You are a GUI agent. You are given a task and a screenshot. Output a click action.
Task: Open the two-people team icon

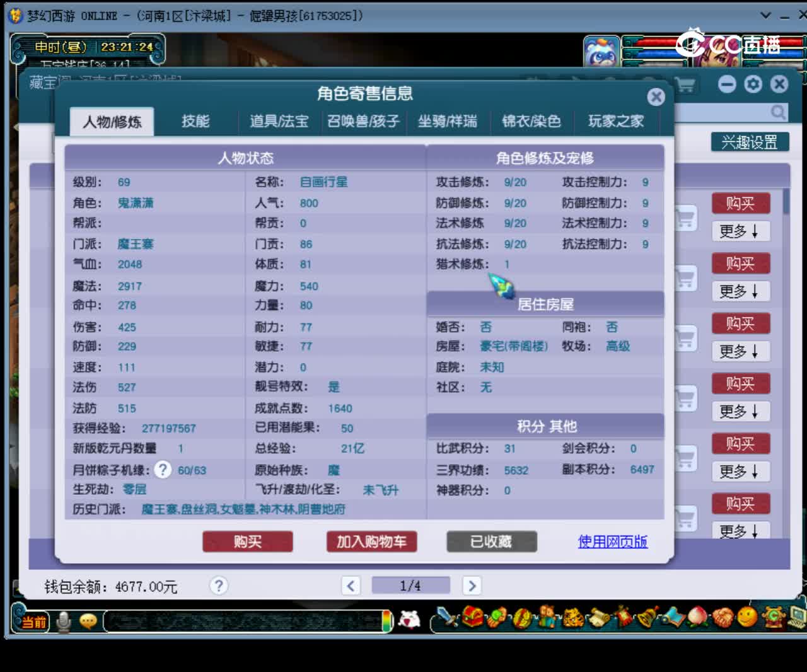point(546,618)
